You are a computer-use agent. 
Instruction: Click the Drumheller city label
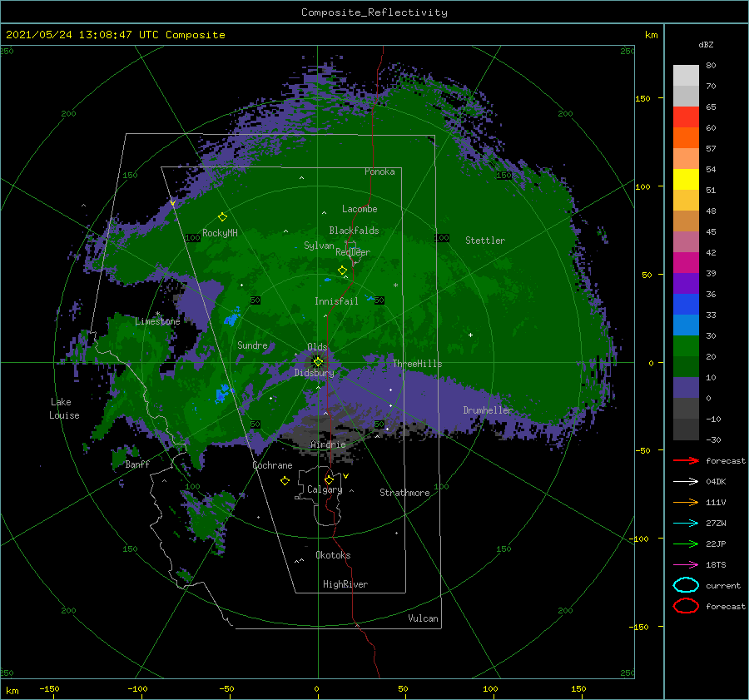tap(488, 410)
